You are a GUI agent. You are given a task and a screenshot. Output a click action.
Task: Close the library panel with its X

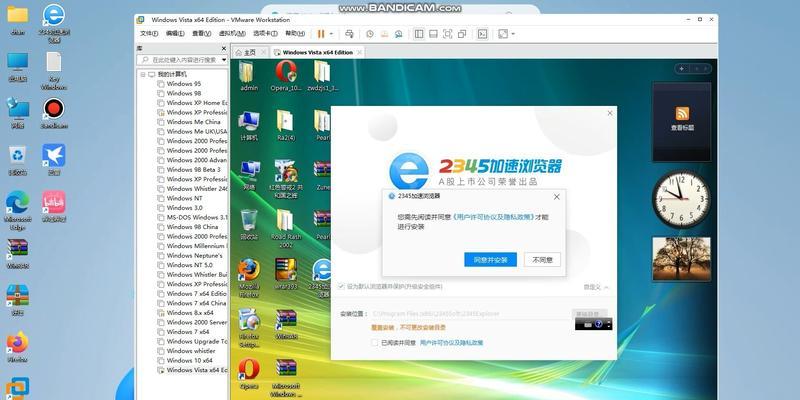point(223,48)
